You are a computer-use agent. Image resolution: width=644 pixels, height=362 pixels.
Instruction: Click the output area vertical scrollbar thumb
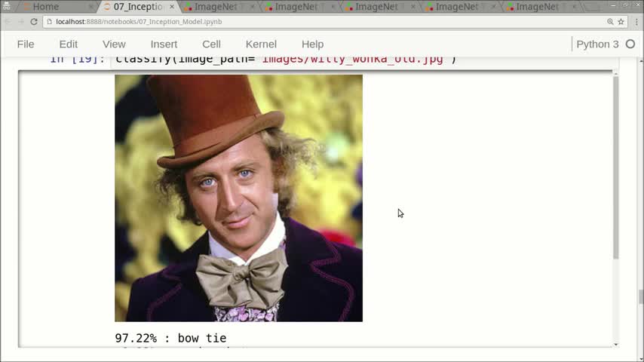(615, 167)
